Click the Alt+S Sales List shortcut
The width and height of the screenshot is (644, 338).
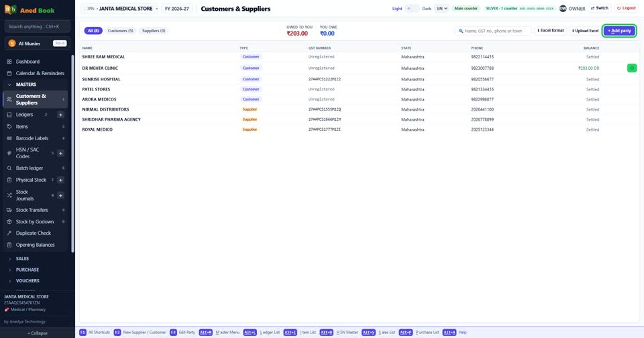click(x=378, y=332)
